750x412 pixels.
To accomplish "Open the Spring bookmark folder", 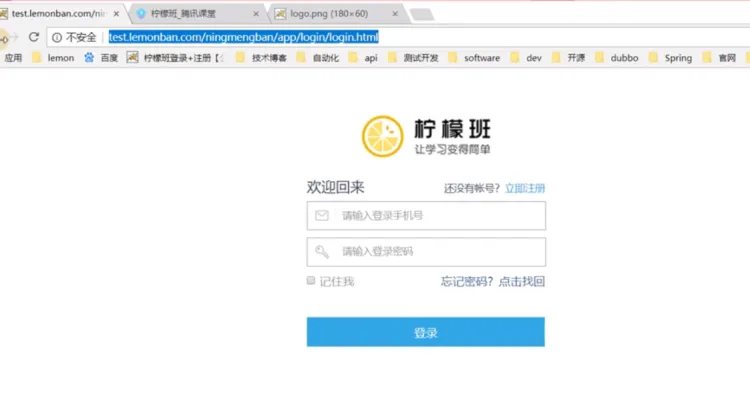I will (x=671, y=58).
